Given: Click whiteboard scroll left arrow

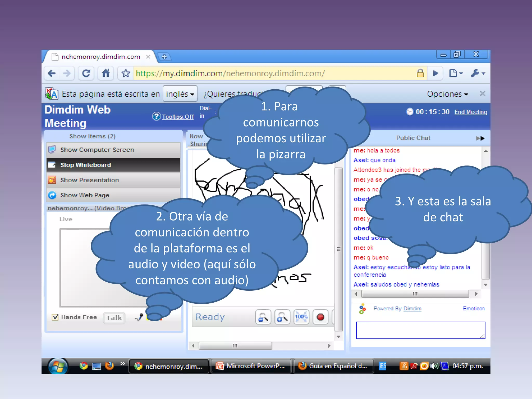Looking at the screenshot, I should pyautogui.click(x=193, y=346).
